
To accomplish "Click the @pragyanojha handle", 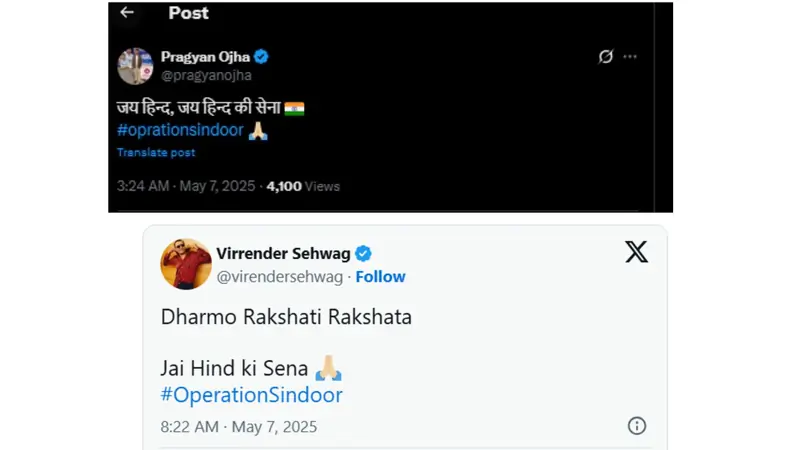I will 206,75.
